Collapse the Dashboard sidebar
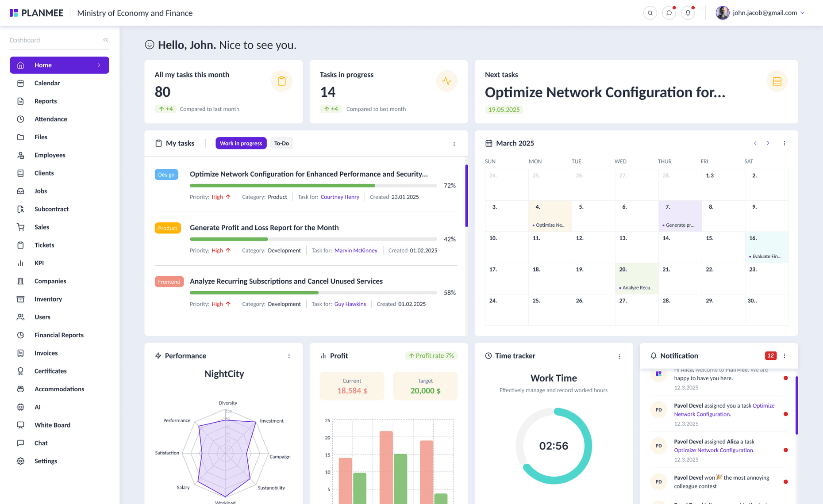The image size is (823, 504). 105,40
